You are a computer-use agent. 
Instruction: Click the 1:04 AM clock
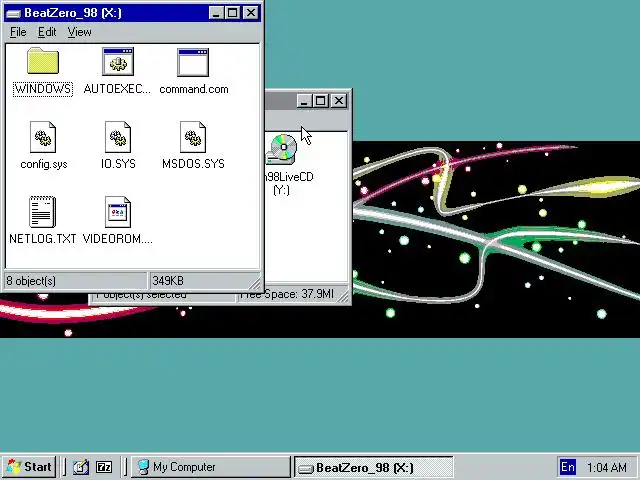pyautogui.click(x=607, y=467)
